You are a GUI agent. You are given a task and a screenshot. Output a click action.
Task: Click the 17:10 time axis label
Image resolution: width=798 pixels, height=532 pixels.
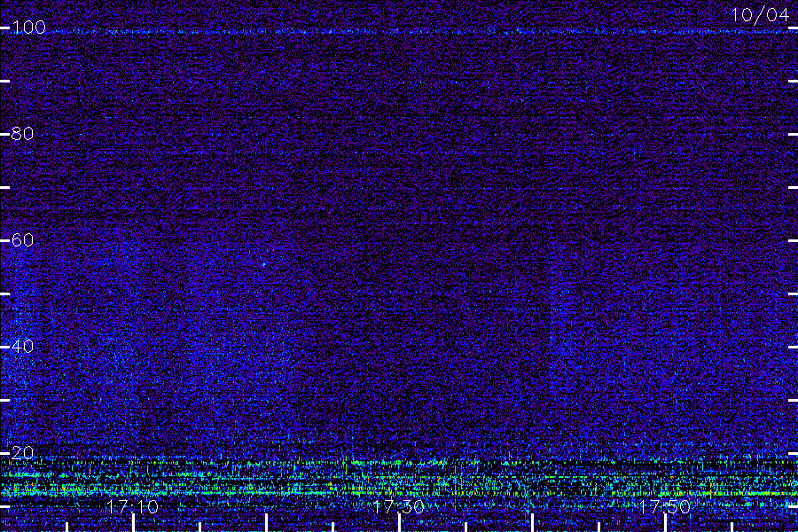pyautogui.click(x=133, y=507)
